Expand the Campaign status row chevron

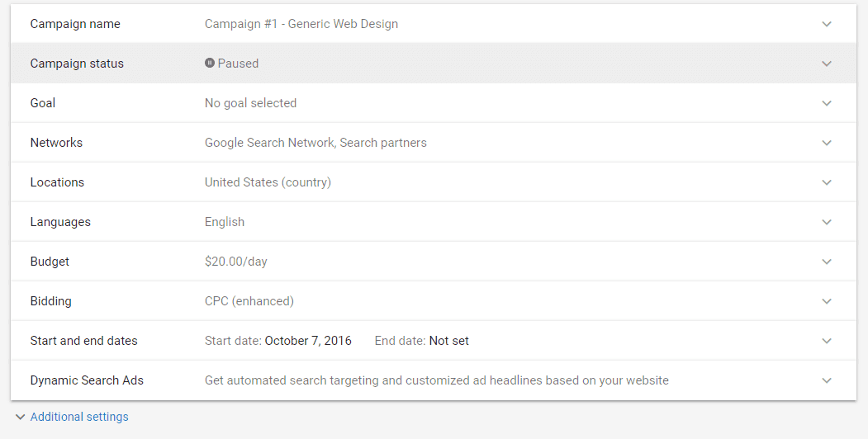pos(827,64)
